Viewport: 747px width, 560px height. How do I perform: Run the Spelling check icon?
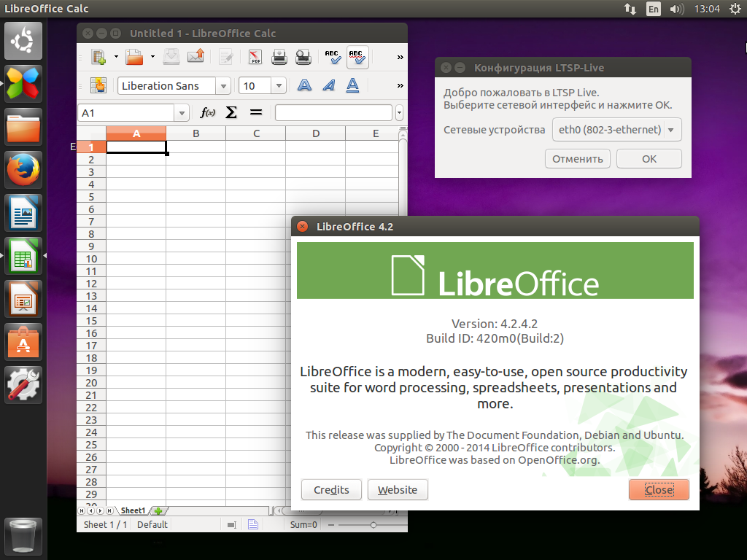(333, 57)
